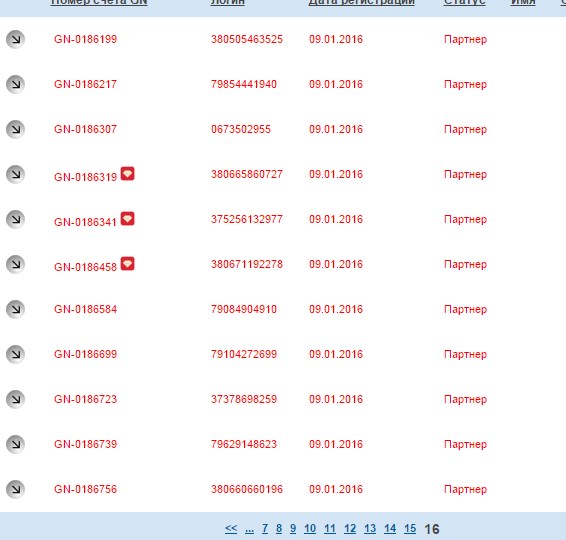Open account GN-0186199
This screenshot has width=566, height=540.
click(86, 39)
